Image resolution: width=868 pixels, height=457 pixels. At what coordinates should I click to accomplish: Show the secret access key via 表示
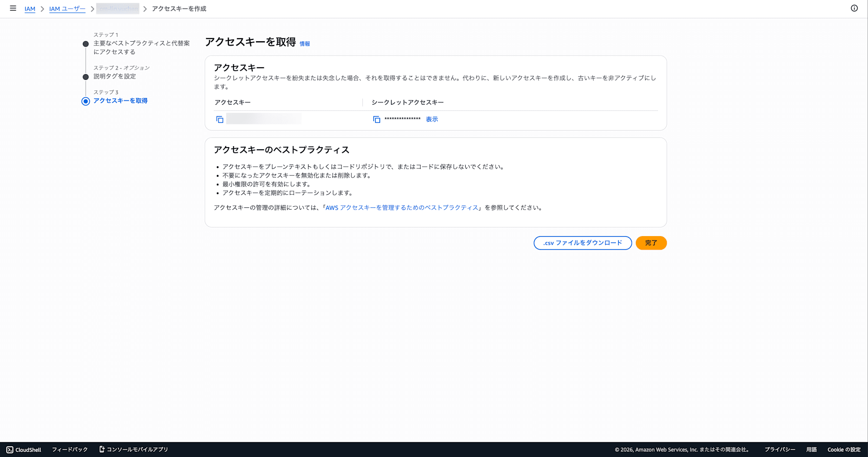click(432, 119)
